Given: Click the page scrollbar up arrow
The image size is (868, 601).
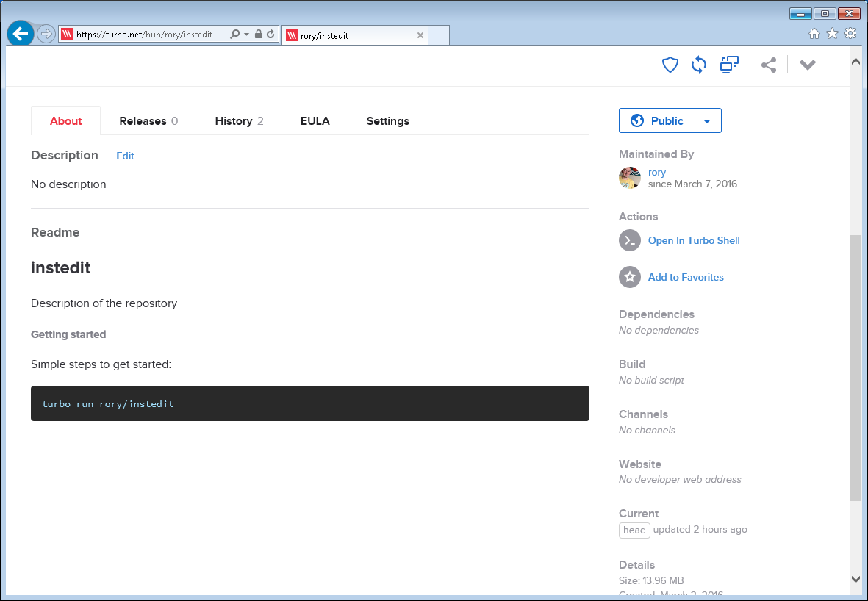Looking at the screenshot, I should [856, 62].
